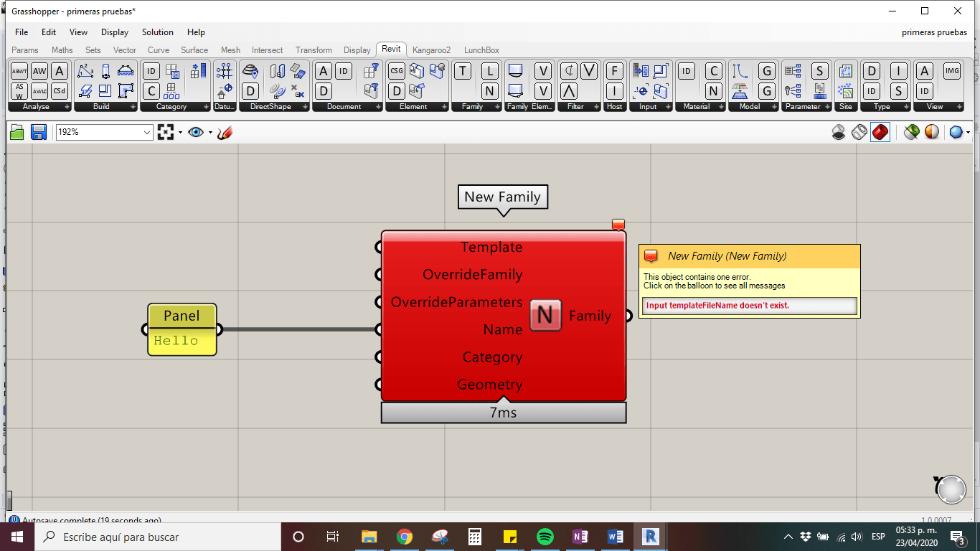The image size is (980, 551).
Task: Open the zoom extents dropdown arrow
Action: tap(180, 132)
